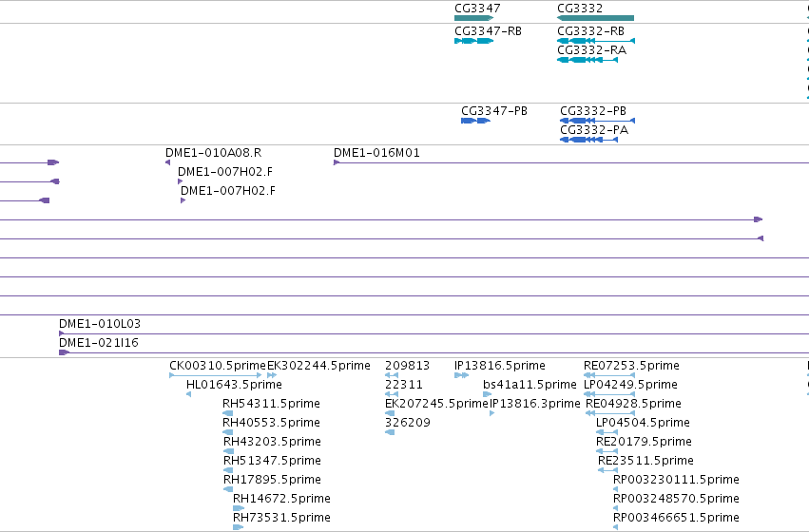Image resolution: width=809 pixels, height=532 pixels.
Task: Click the RE04928.5prime EST label
Action: [633, 404]
